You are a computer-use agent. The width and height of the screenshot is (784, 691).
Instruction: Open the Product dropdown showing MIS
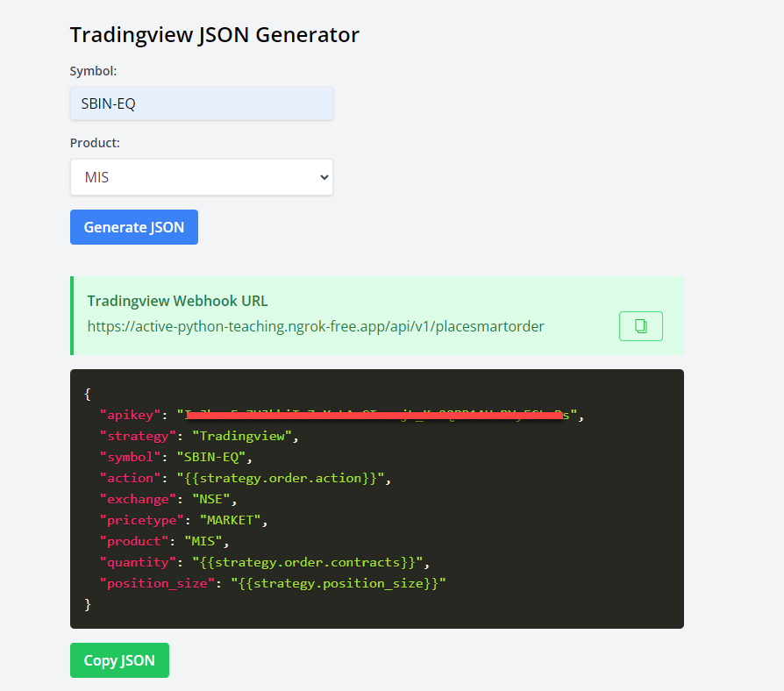pos(202,177)
